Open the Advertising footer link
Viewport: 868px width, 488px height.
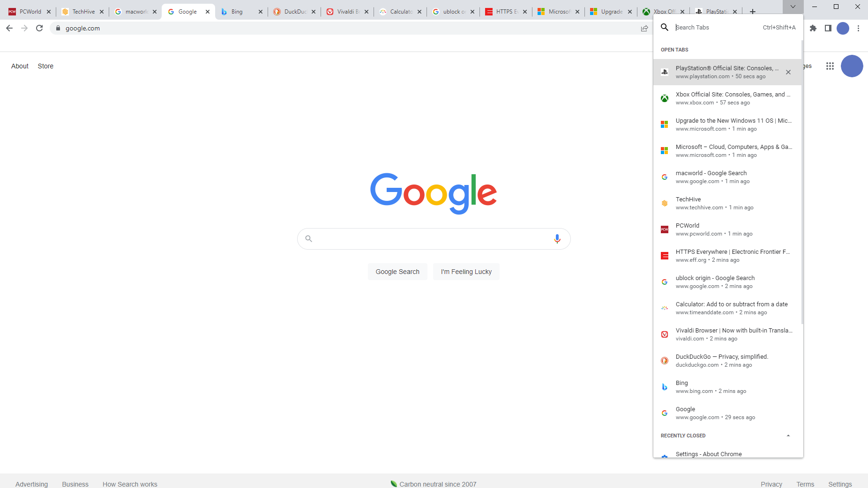31,484
